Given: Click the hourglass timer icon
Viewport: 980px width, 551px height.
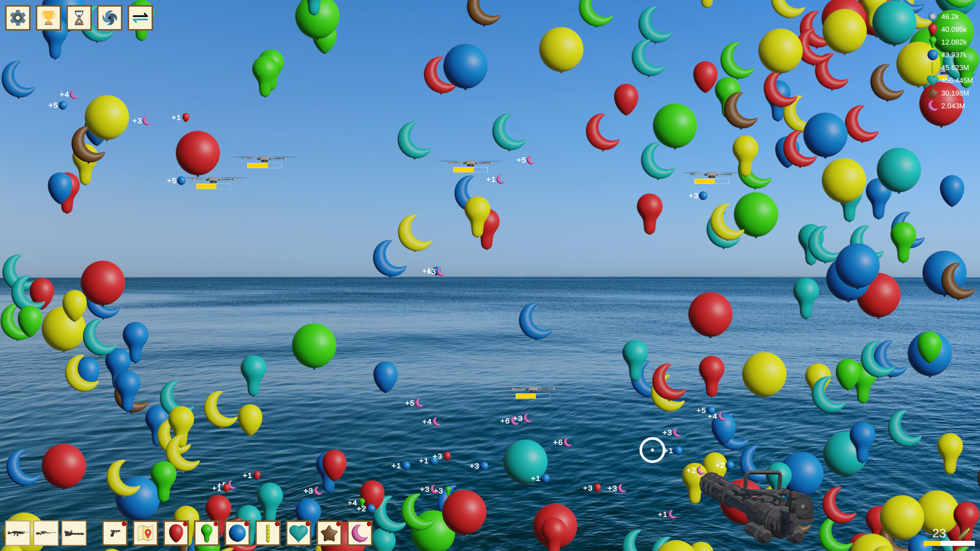Looking at the screenshot, I should point(79,18).
